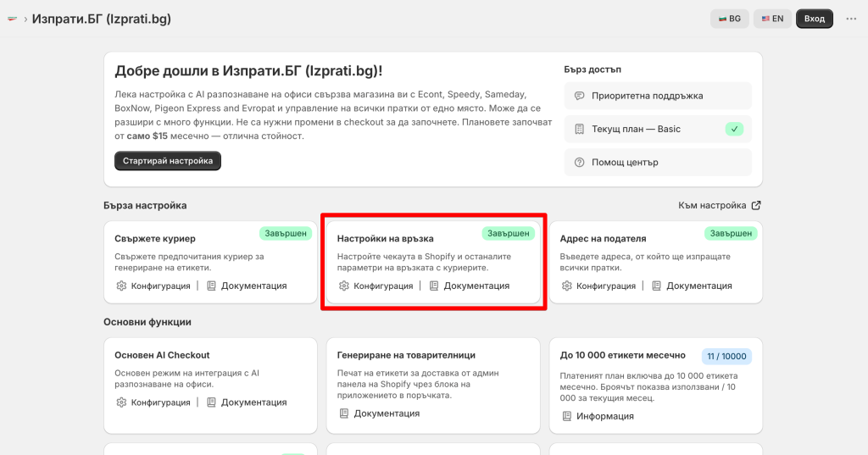Screen dimensions: 868x455
Task: Click the chat bubble icon for priority support
Action: click(x=579, y=96)
